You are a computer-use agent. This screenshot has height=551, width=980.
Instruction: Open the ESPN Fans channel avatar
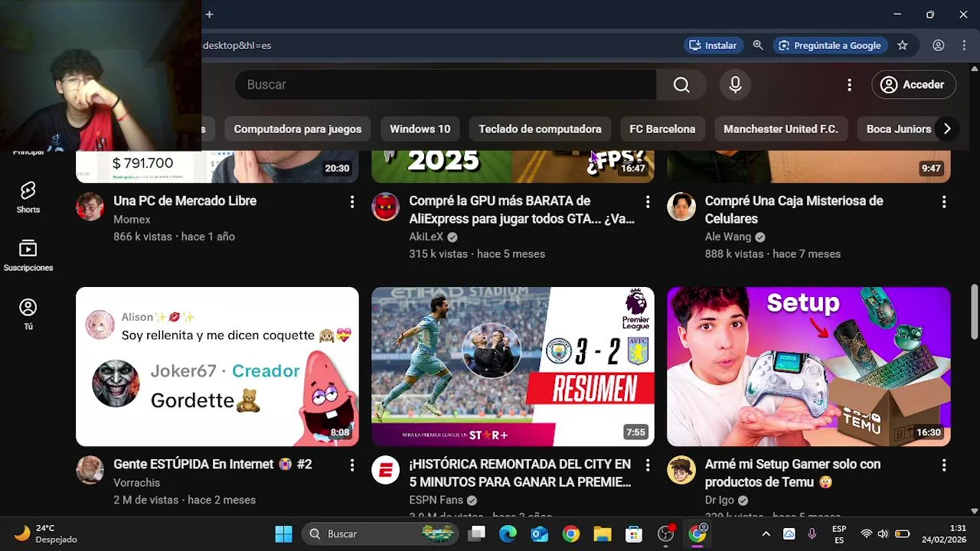pyautogui.click(x=385, y=470)
